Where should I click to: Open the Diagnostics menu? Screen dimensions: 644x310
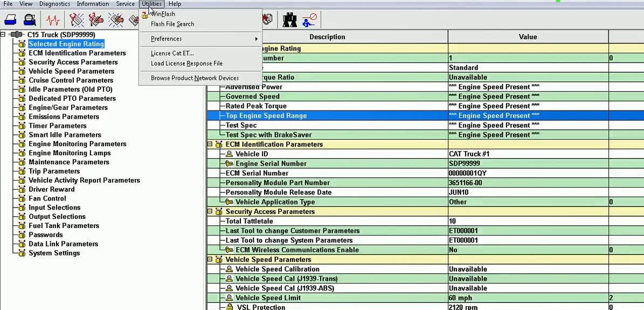(54, 4)
